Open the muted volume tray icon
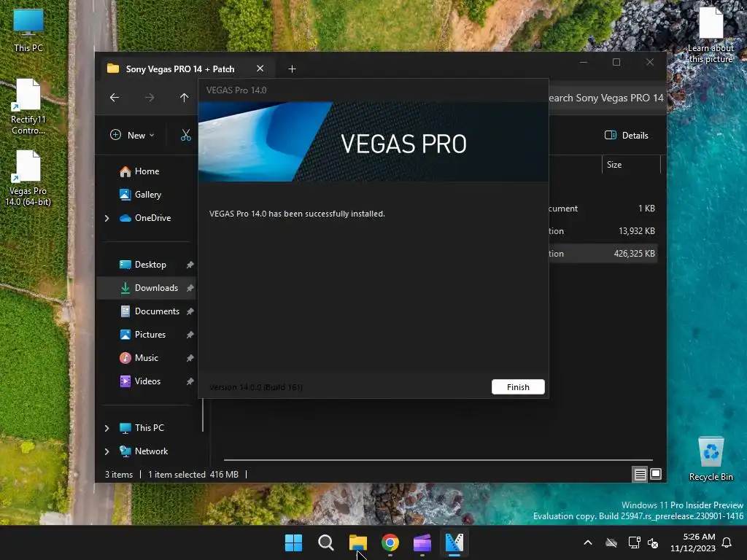This screenshot has height=560, width=747. 653,542
